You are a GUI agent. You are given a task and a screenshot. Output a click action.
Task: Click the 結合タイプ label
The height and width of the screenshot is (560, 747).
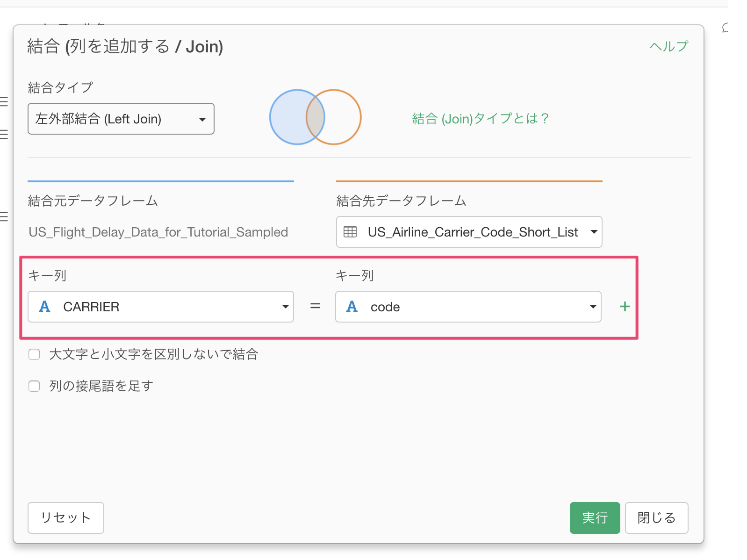pyautogui.click(x=61, y=87)
